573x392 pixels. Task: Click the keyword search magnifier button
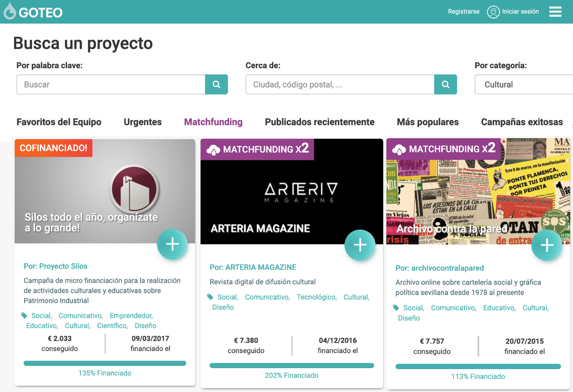[x=216, y=84]
